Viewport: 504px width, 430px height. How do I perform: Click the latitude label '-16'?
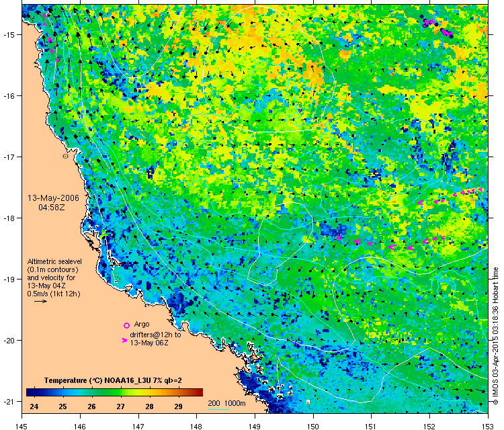(x=8, y=96)
